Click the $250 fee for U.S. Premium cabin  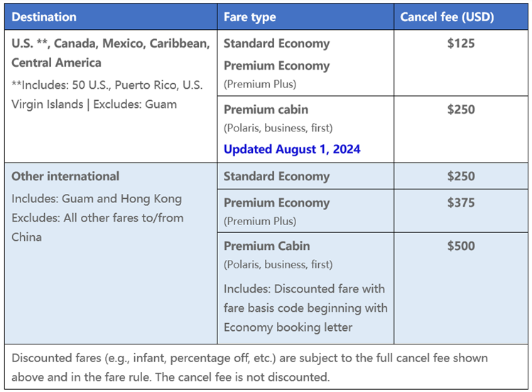point(461,109)
